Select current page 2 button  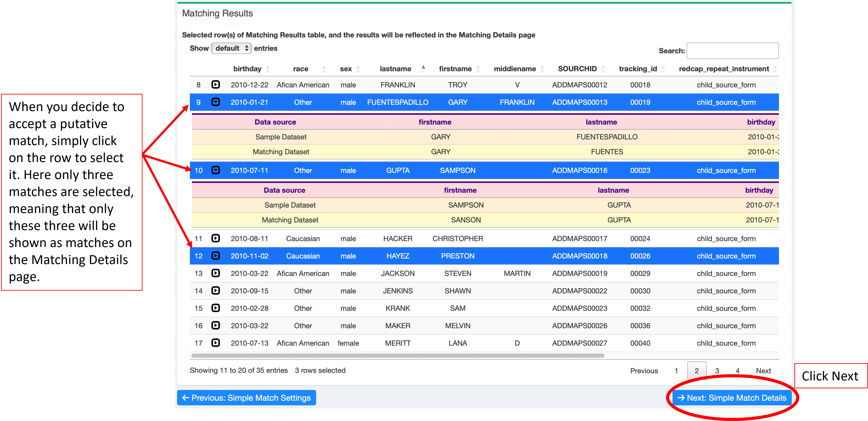(x=697, y=370)
